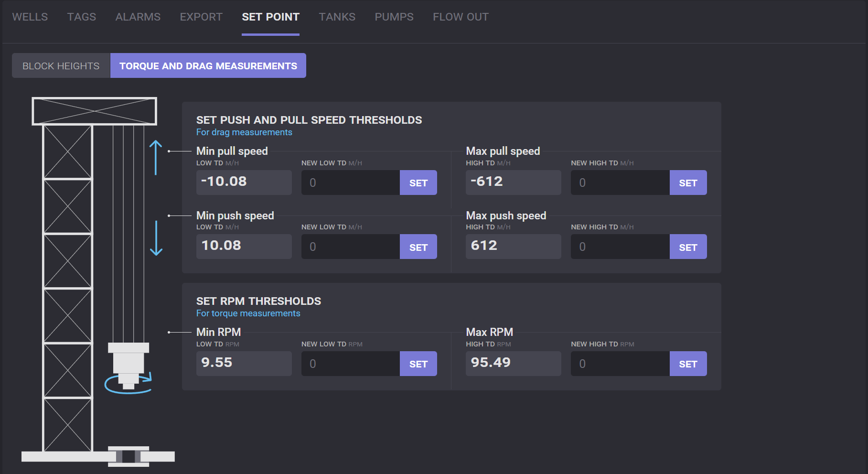Focus the Max push speed new high input
This screenshot has width=868, height=474.
[x=620, y=247]
